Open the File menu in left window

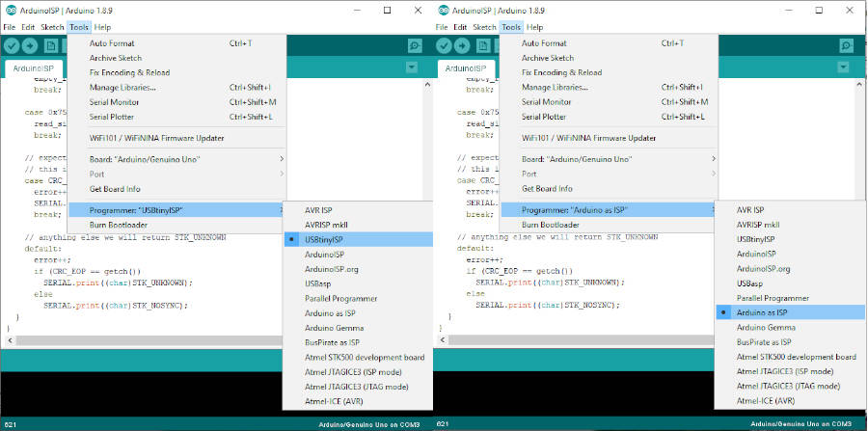point(10,27)
